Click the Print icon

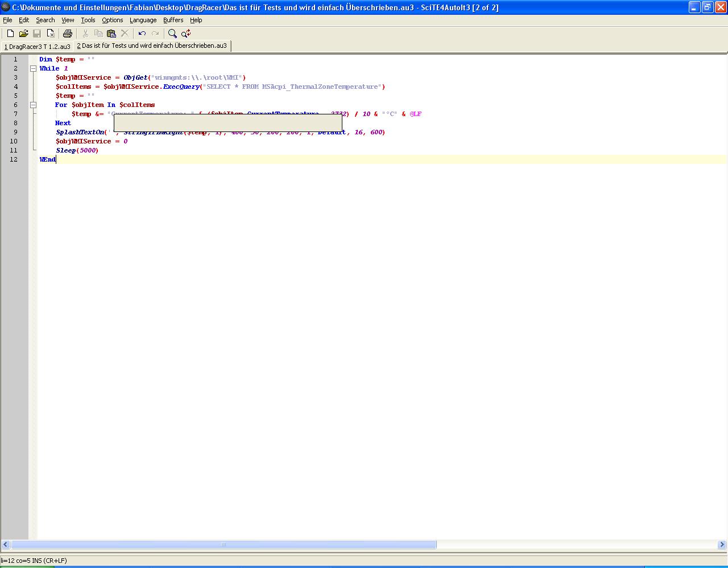(x=68, y=34)
